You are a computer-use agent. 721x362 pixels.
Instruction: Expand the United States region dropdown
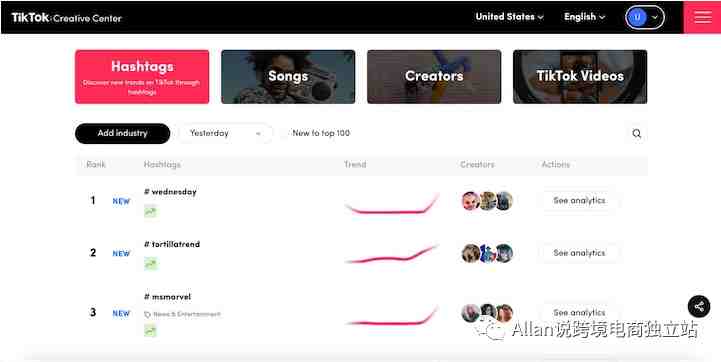tap(509, 17)
